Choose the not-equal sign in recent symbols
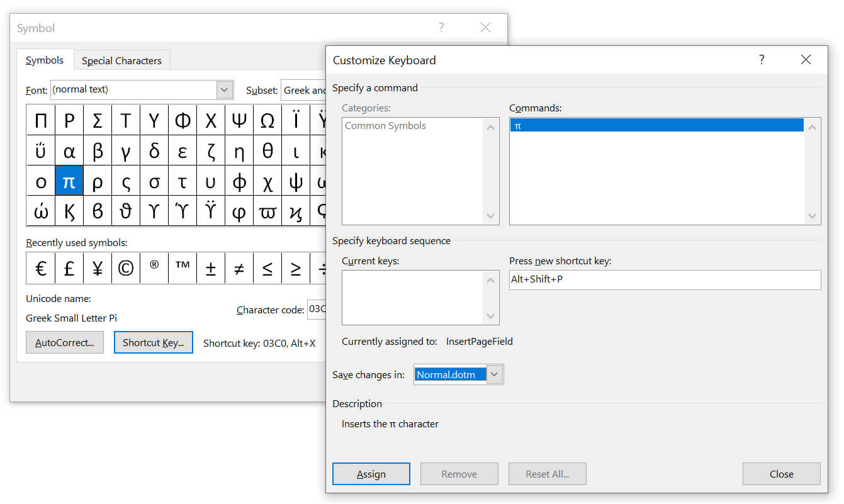 [239, 269]
